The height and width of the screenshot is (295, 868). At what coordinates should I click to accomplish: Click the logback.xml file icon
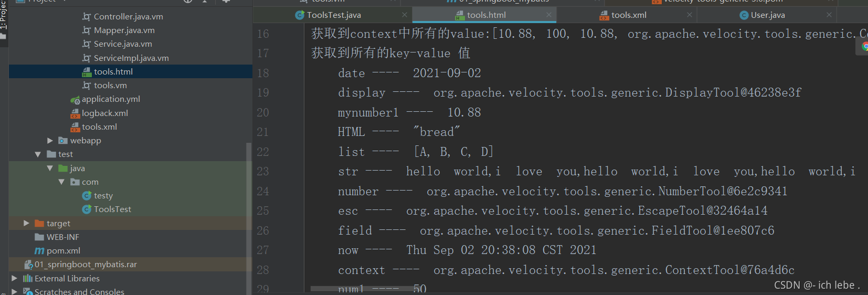[75, 113]
